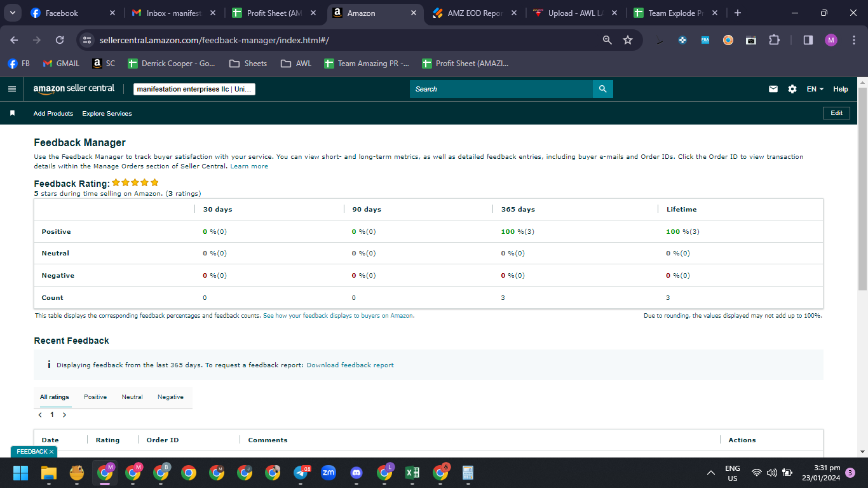
Task: Click Explore Services link
Action: tap(107, 114)
